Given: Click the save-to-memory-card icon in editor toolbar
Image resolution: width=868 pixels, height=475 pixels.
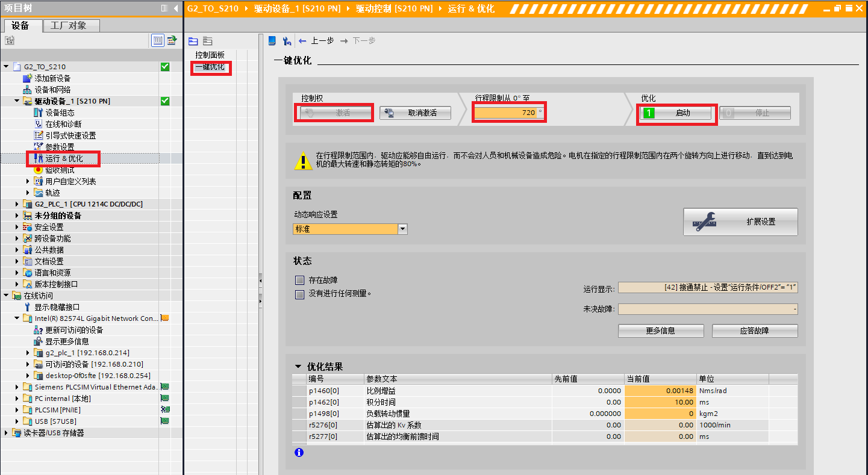Looking at the screenshot, I should point(272,41).
